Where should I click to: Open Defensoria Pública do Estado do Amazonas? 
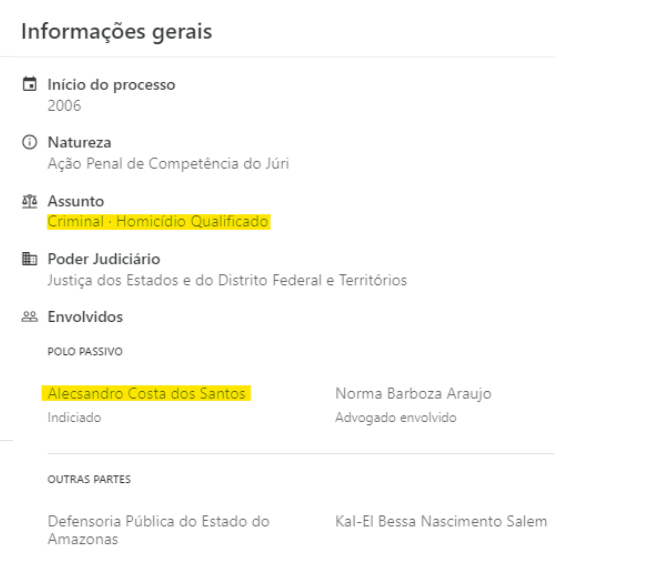(x=158, y=530)
